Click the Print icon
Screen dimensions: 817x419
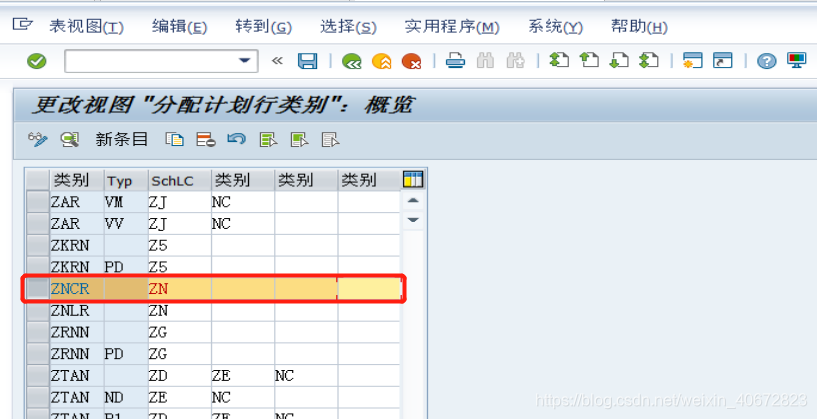click(455, 61)
